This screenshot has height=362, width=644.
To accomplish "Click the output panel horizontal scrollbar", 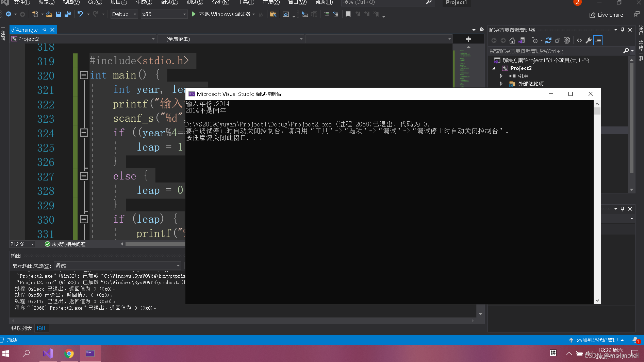I will (243, 321).
